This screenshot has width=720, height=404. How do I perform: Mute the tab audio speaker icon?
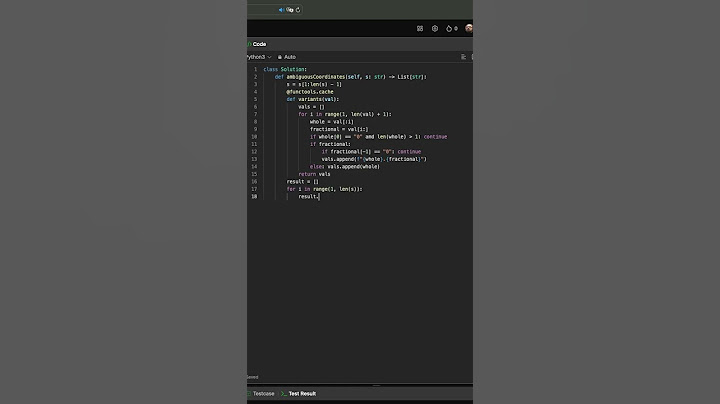point(281,10)
